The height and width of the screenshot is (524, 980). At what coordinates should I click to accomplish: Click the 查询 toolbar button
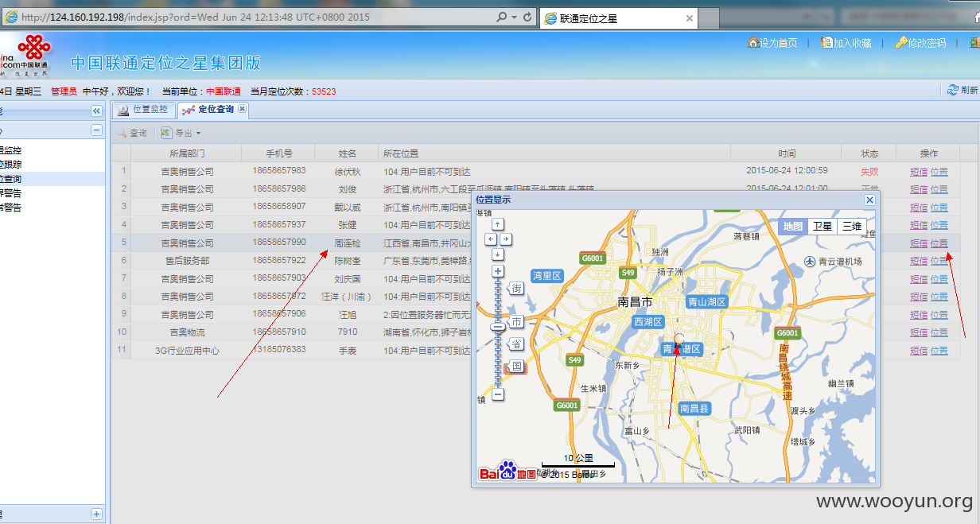(x=132, y=133)
